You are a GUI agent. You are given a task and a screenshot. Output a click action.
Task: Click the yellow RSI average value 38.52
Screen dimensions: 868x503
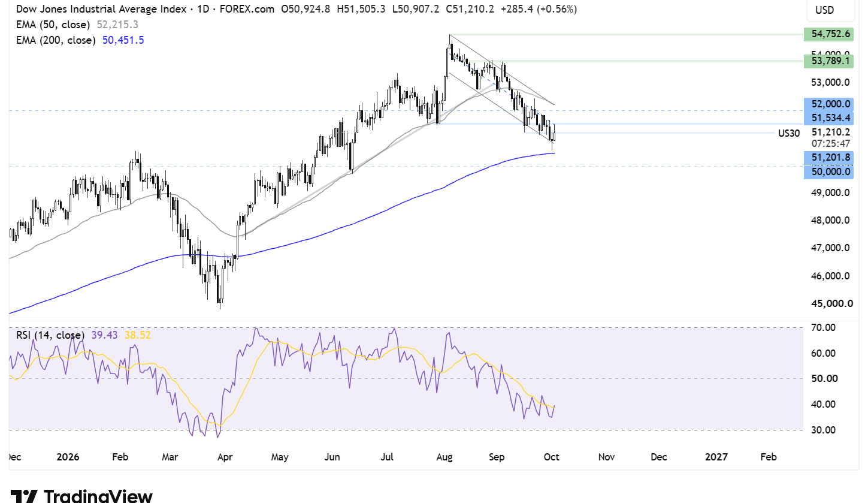(137, 335)
